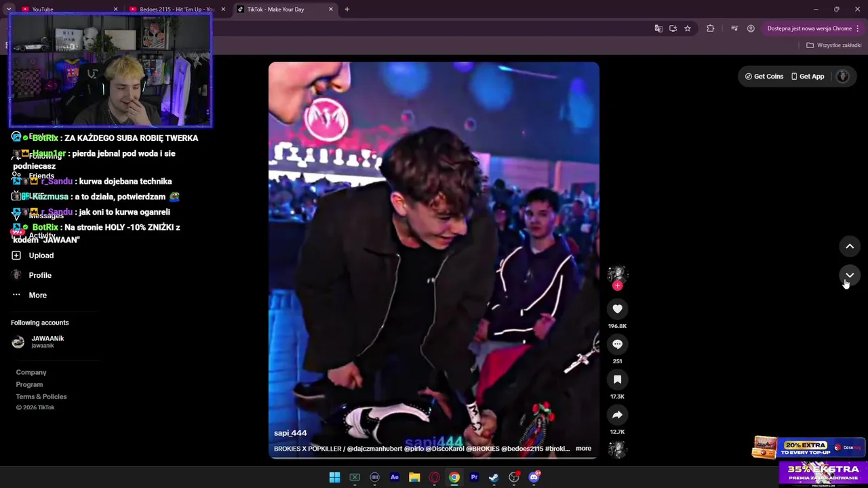Open Opera browser from the taskbar

point(434,477)
